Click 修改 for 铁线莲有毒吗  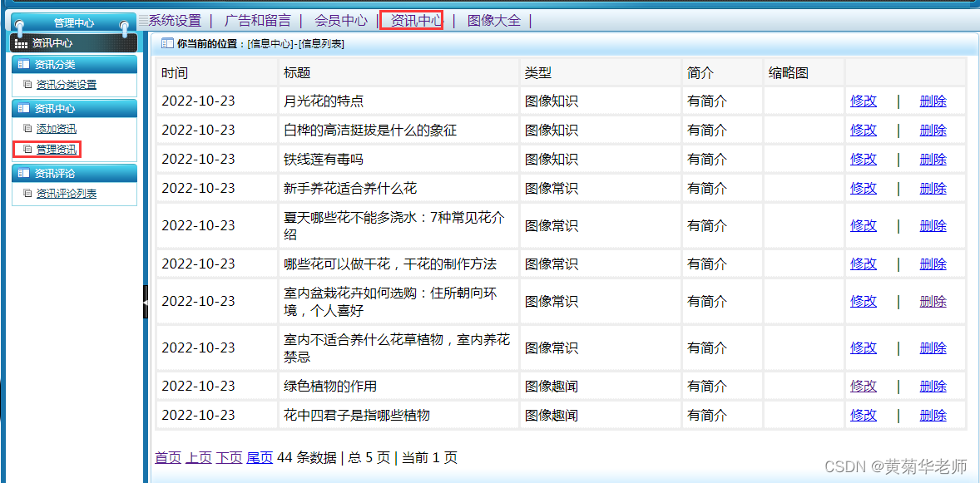pos(864,160)
